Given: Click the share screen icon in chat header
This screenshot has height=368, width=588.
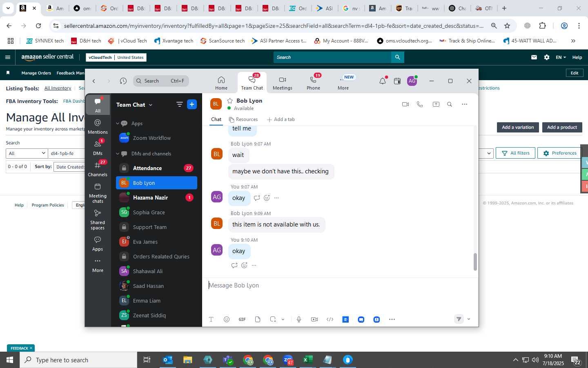Looking at the screenshot, I should tap(436, 104).
